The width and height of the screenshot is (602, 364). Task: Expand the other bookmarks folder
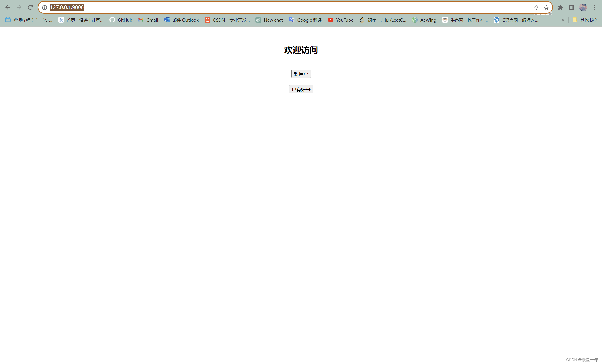click(586, 20)
